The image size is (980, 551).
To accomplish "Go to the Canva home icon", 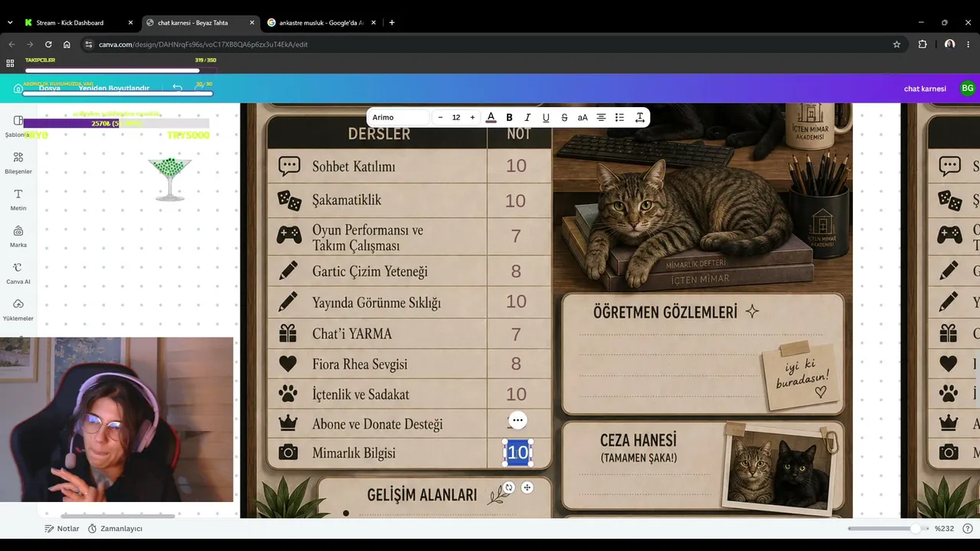I will 18,89.
